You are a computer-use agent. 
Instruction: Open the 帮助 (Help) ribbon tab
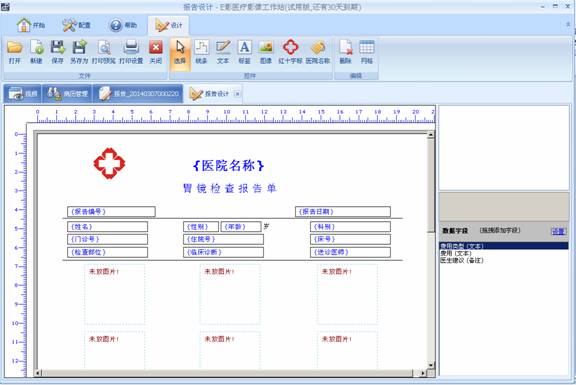(x=123, y=25)
